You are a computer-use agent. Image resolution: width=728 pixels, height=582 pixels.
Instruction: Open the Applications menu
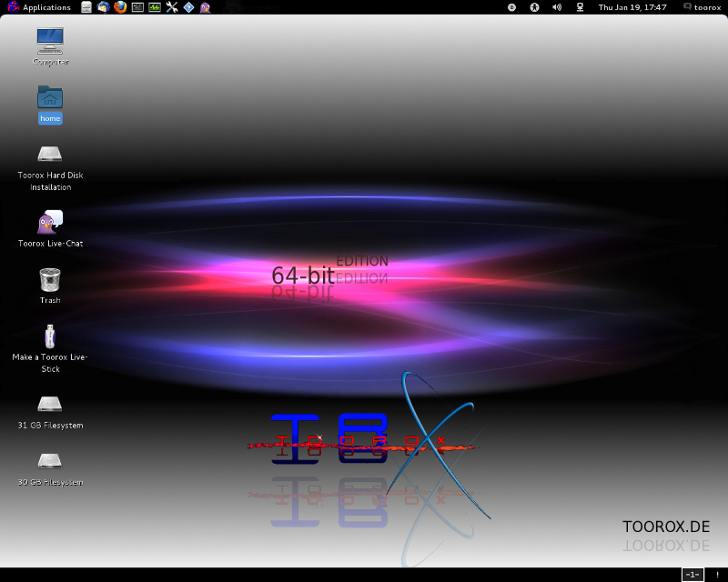pyautogui.click(x=39, y=7)
